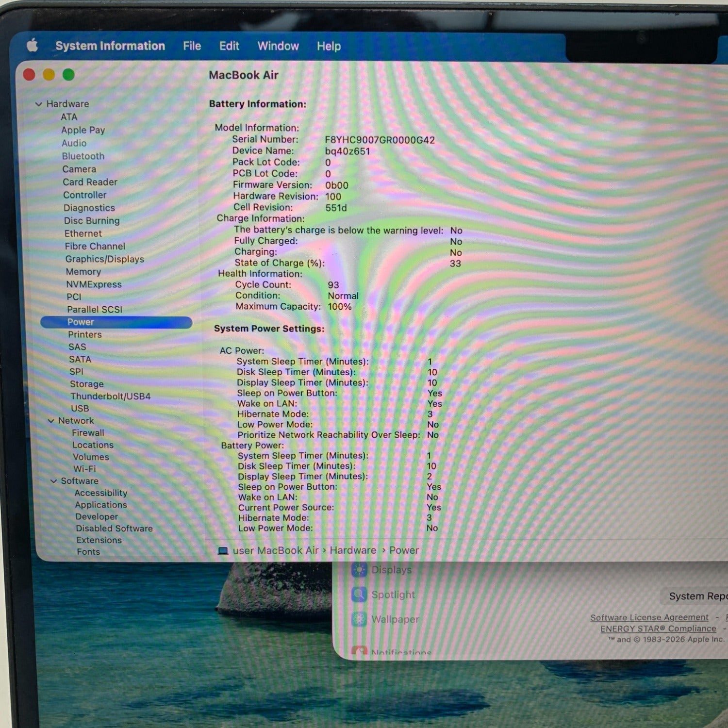Select PCI in the sidebar
The image size is (728, 728).
(x=74, y=297)
